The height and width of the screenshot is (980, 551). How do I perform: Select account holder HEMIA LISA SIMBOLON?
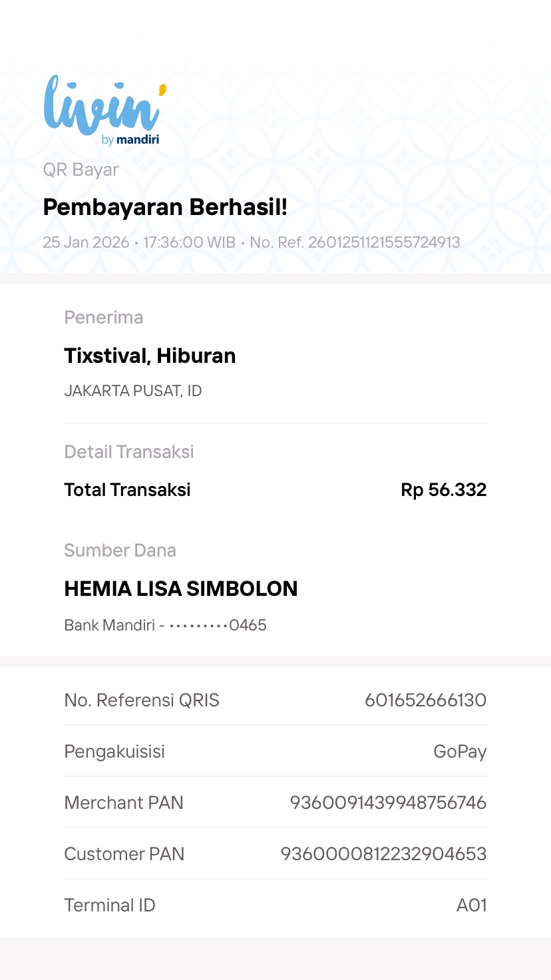pyautogui.click(x=180, y=589)
